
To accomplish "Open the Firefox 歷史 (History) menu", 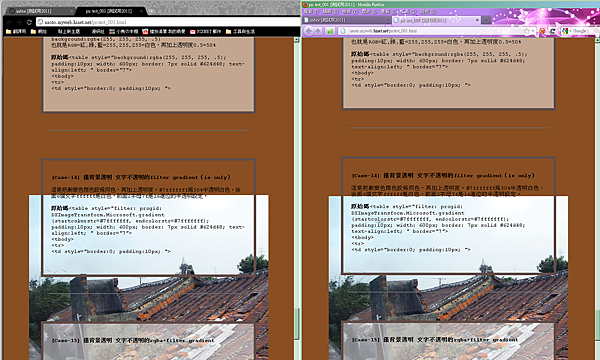I will coord(369,12).
